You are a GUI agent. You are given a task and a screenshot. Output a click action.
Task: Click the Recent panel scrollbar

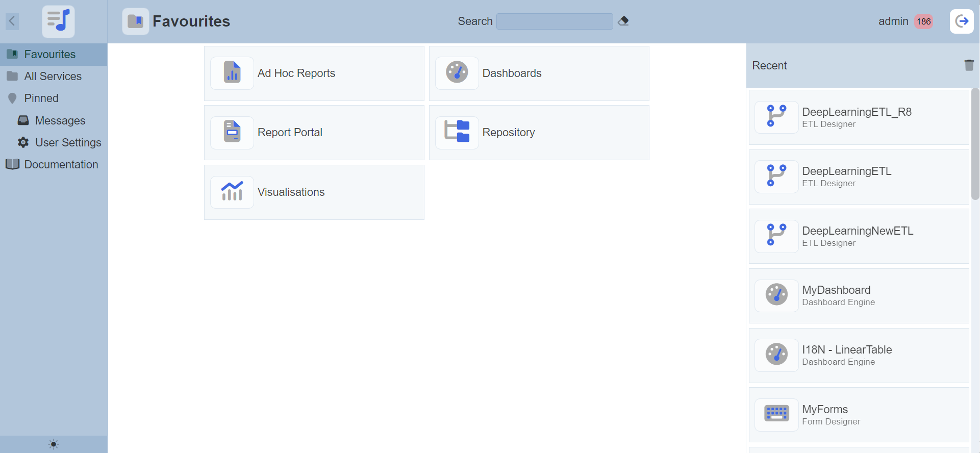(975, 144)
